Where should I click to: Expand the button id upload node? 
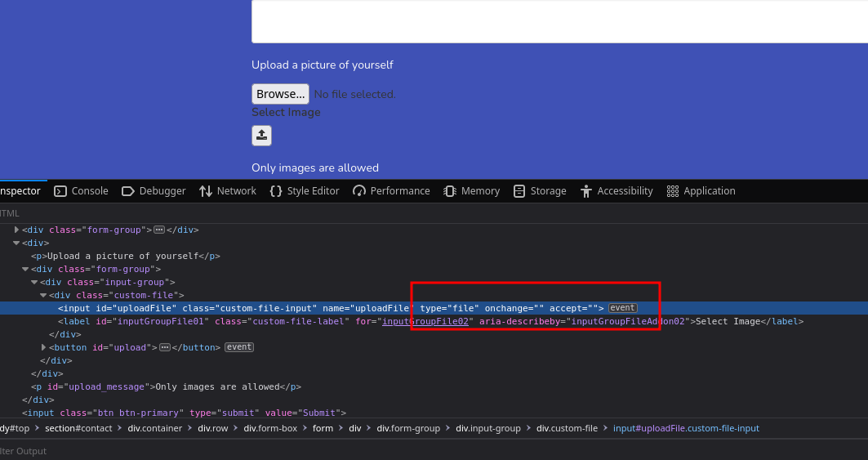(x=43, y=347)
